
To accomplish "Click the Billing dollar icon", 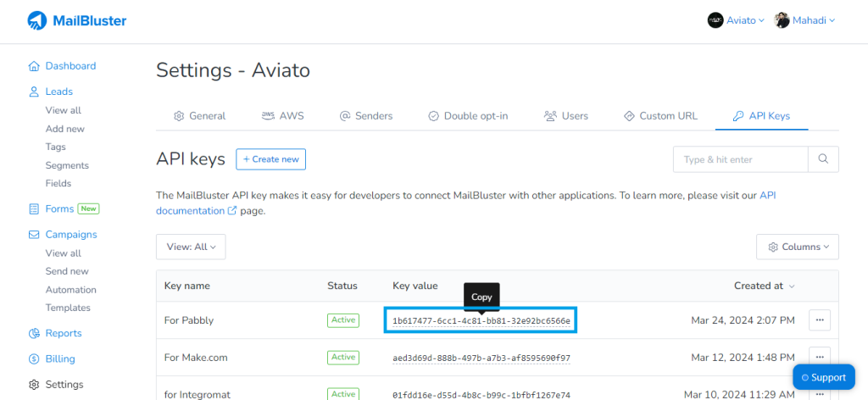I will [x=34, y=359].
